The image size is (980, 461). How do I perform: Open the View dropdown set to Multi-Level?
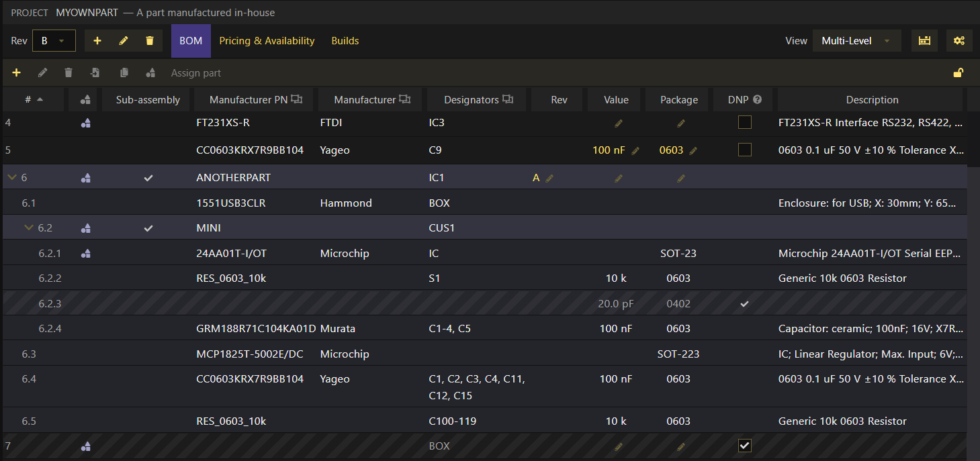click(x=856, y=41)
